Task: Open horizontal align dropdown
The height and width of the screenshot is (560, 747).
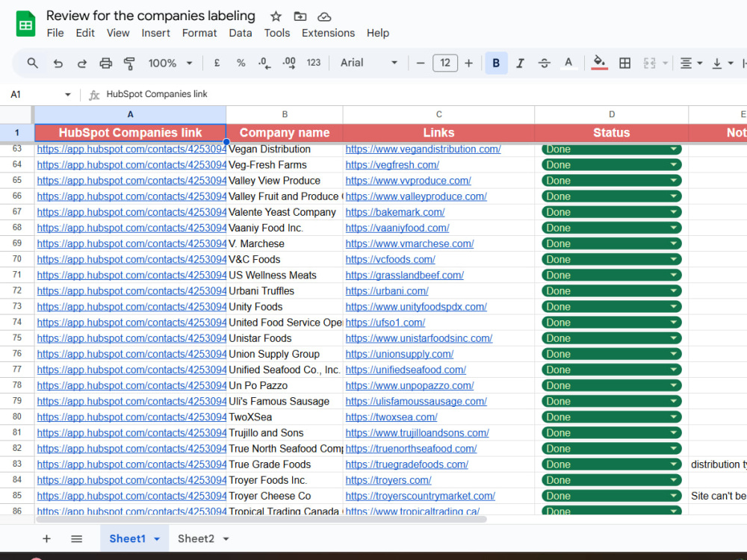Action: 691,63
